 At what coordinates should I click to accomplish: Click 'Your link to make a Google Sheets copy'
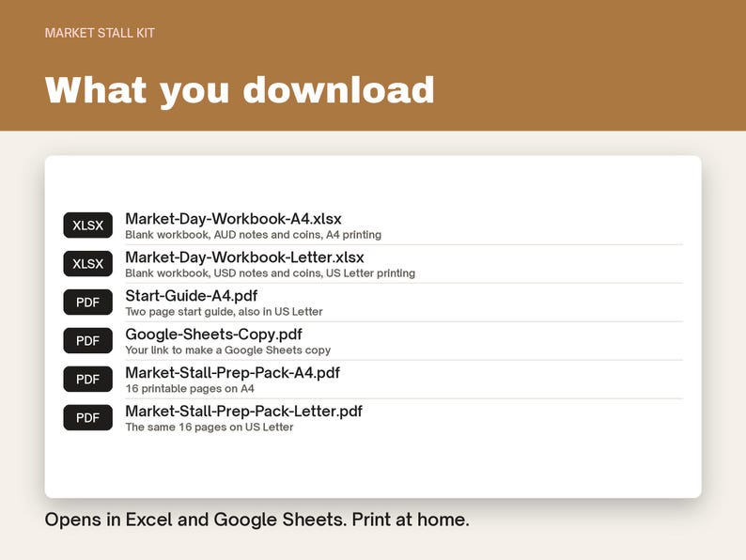[228, 350]
